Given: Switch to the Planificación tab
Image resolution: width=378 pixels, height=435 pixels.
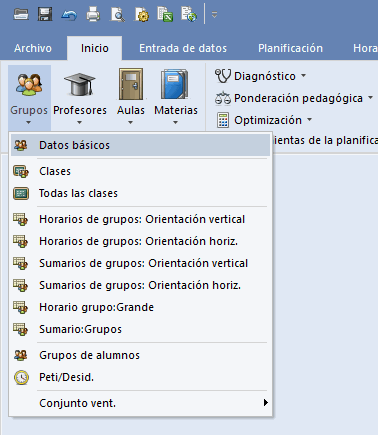Looking at the screenshot, I should pos(290,48).
